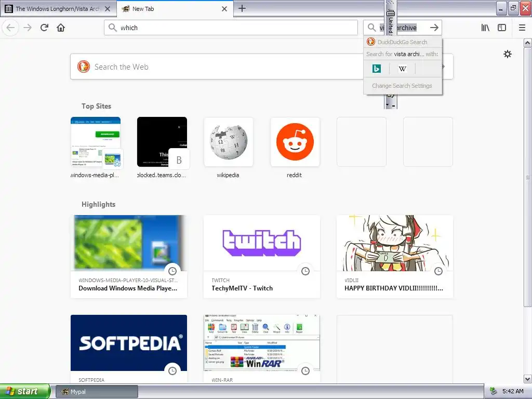Search with Bing one-click engine icon
Image resolution: width=532 pixels, height=399 pixels.
pyautogui.click(x=376, y=69)
